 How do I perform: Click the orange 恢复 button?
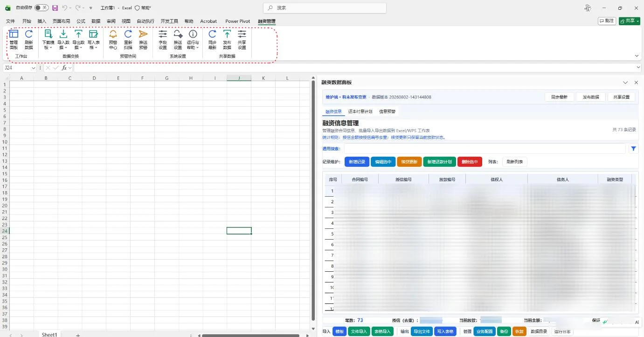click(x=519, y=332)
